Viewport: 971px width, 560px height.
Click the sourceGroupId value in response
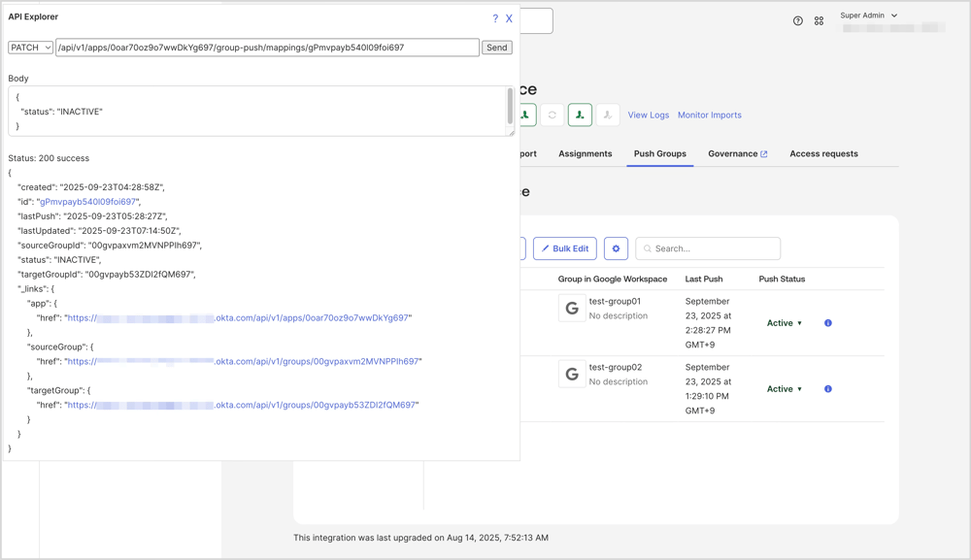click(145, 246)
